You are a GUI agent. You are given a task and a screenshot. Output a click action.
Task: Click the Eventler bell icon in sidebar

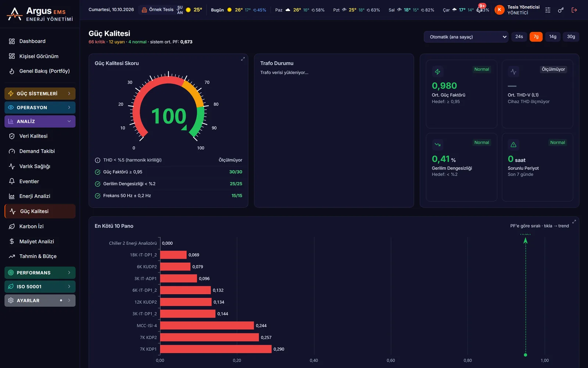(x=12, y=181)
